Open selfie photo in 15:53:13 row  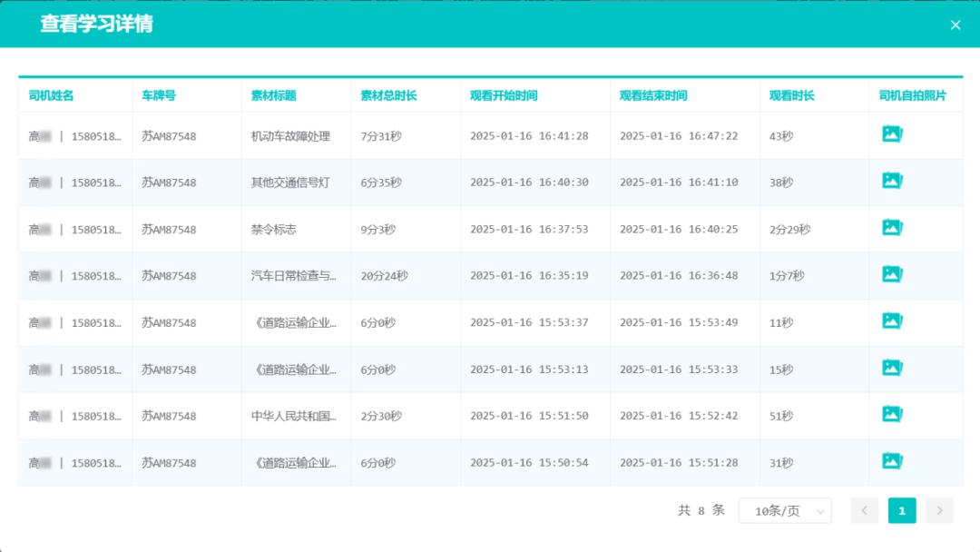pos(892,368)
